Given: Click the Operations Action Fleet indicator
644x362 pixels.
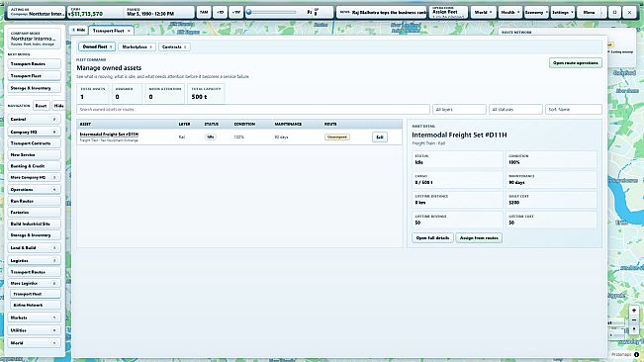Looking at the screenshot, I should 448,12.
